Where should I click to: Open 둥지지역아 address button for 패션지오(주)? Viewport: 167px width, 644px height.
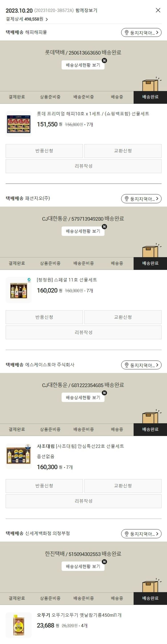tap(141, 199)
